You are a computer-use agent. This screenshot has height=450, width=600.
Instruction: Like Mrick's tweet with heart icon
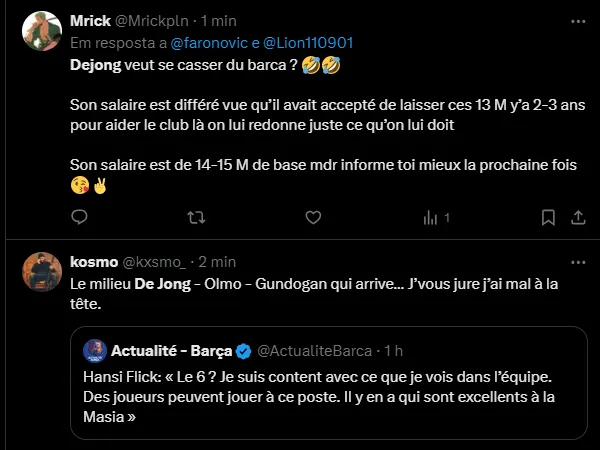[313, 217]
